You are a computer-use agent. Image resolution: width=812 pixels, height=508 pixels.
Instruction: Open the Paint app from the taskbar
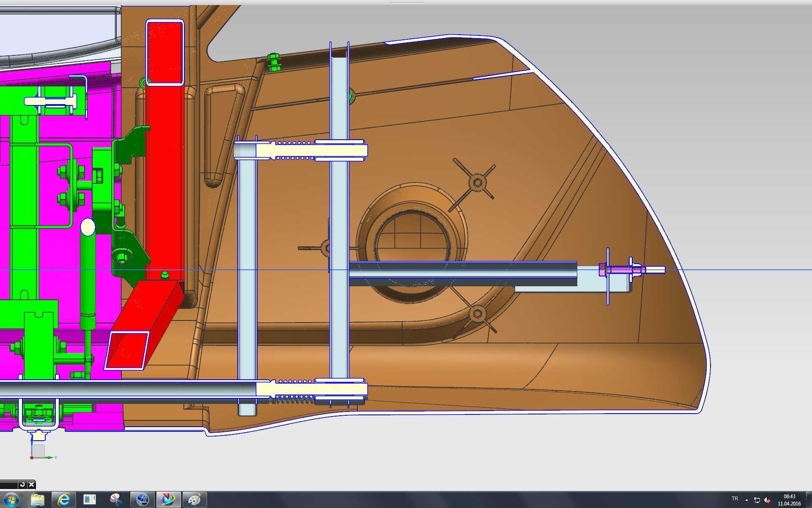point(195,500)
